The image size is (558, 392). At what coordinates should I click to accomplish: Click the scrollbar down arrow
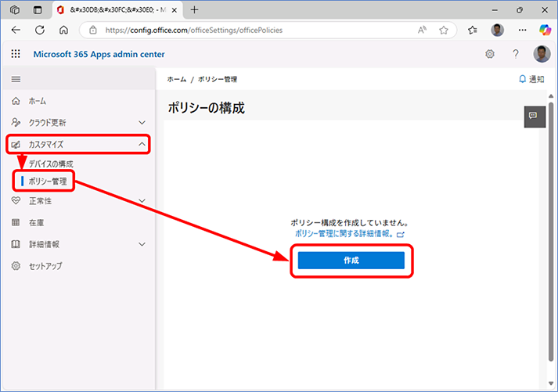[x=551, y=383]
